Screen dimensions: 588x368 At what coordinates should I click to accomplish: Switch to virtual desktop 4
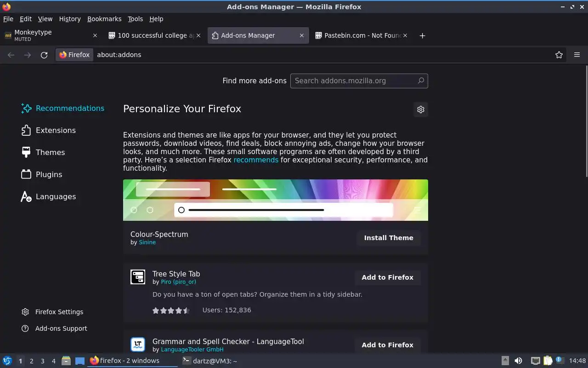(x=53, y=361)
